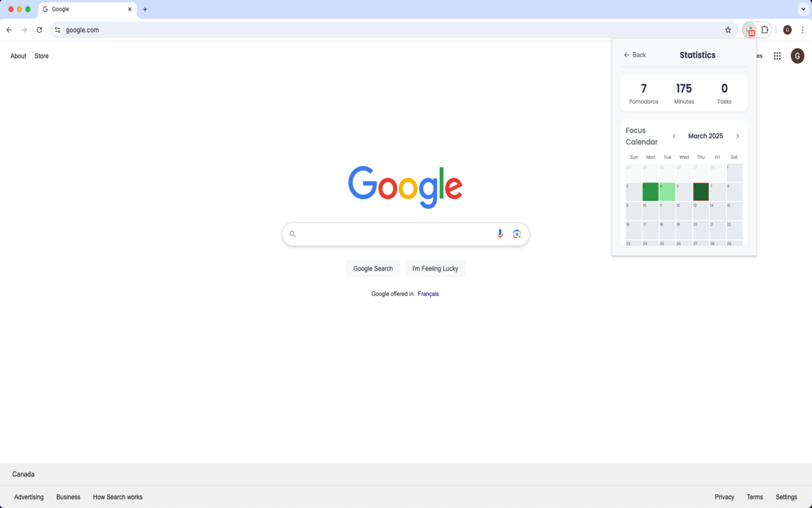Open the Google apps grid

(776, 56)
